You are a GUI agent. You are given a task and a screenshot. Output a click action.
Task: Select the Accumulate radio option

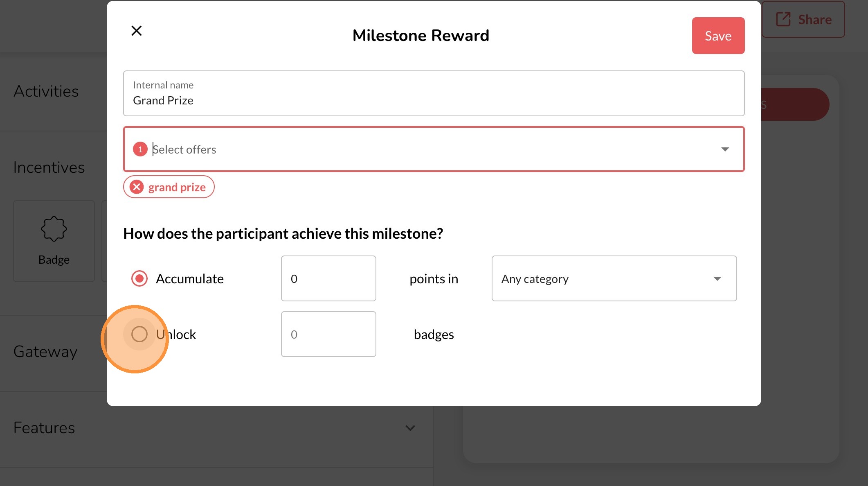click(x=139, y=279)
